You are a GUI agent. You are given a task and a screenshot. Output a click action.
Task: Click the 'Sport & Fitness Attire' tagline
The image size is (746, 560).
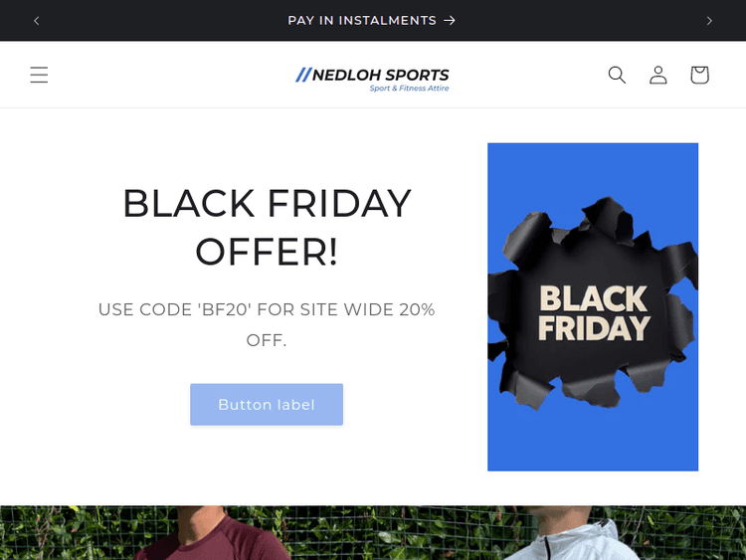click(409, 89)
